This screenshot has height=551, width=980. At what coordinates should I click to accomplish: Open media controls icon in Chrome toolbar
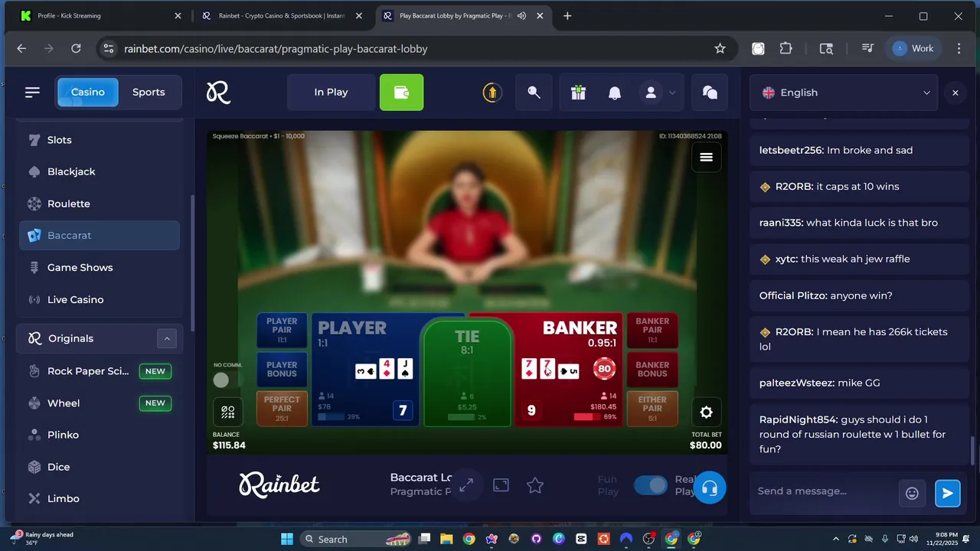click(867, 48)
